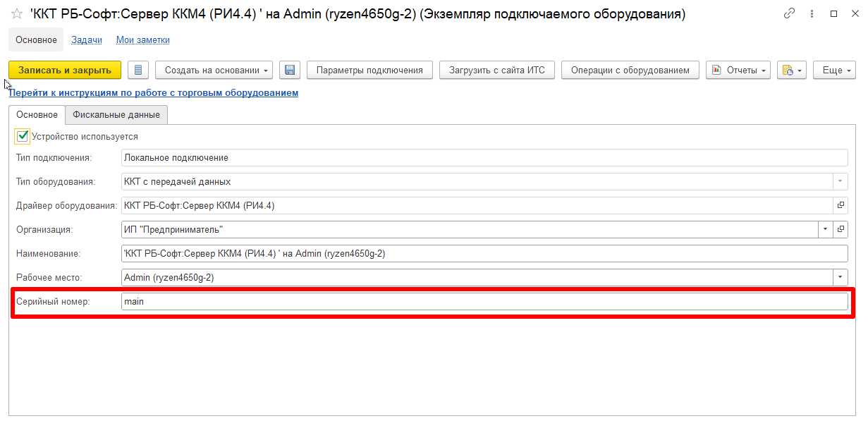Click the Драйвер оборудования field
The height and width of the screenshot is (421, 868).
tap(477, 205)
